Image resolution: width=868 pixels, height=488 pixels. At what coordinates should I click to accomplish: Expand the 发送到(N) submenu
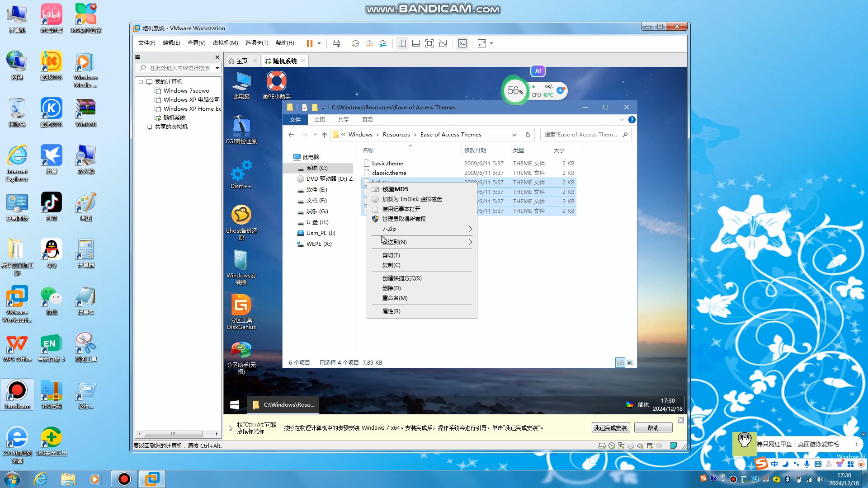click(x=422, y=242)
